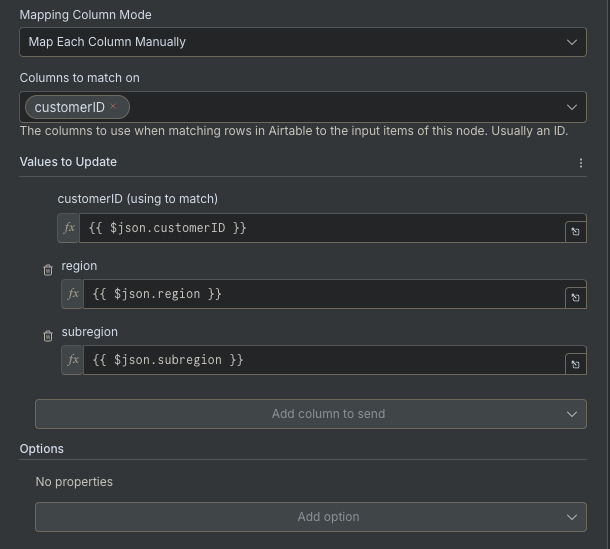Open the Add option dropdown

point(310,517)
